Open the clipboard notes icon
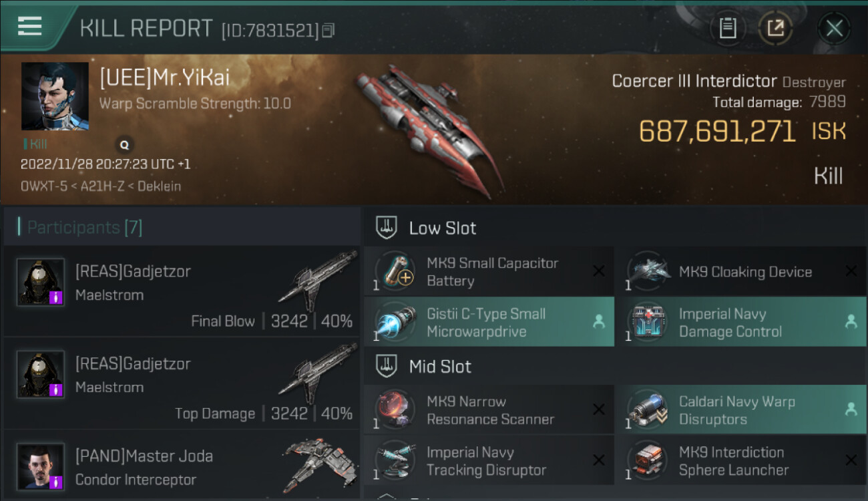Screen dimensions: 868x501 (727, 28)
